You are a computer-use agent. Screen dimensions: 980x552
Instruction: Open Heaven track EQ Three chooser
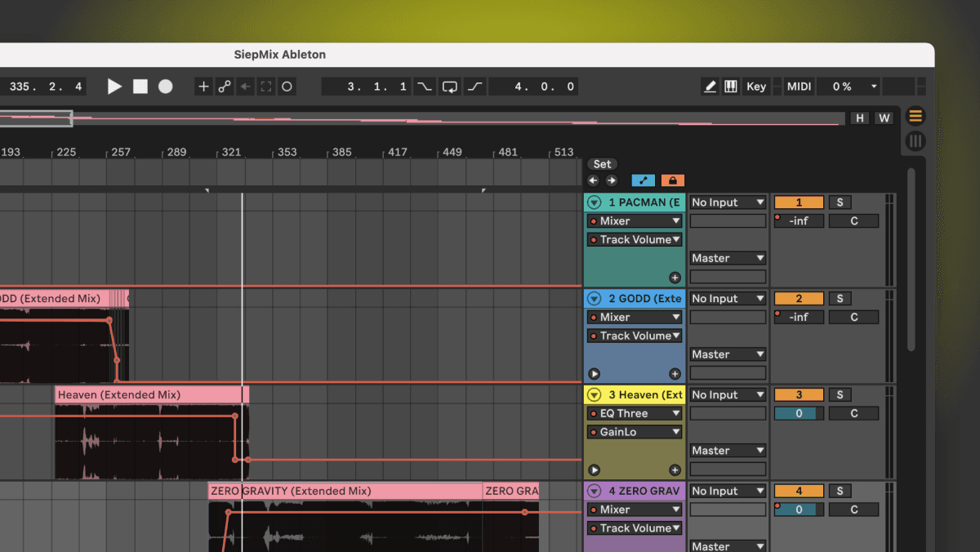pyautogui.click(x=635, y=414)
